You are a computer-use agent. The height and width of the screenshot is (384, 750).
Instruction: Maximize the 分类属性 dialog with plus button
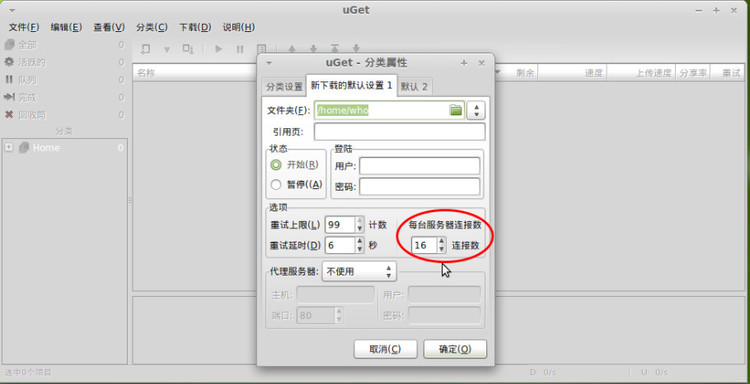pos(463,63)
